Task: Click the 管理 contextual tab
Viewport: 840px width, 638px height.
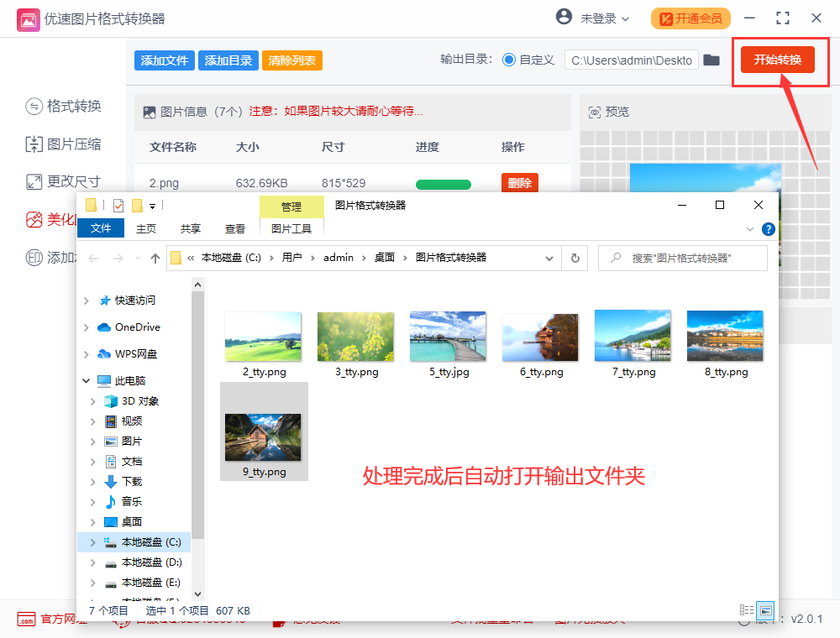Action: tap(291, 207)
